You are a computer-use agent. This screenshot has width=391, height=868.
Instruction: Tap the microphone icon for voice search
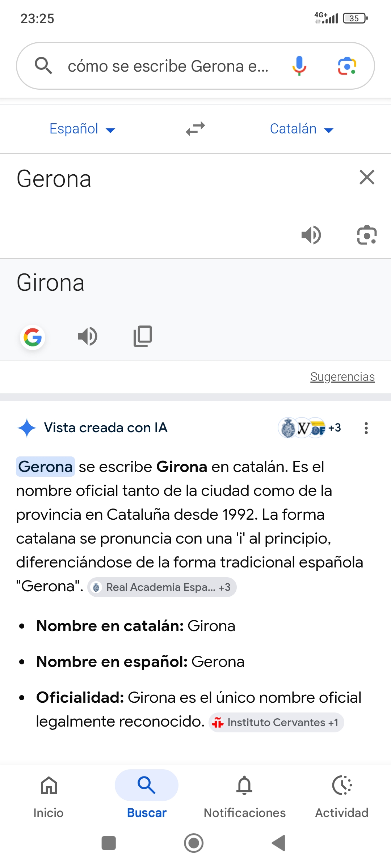299,66
